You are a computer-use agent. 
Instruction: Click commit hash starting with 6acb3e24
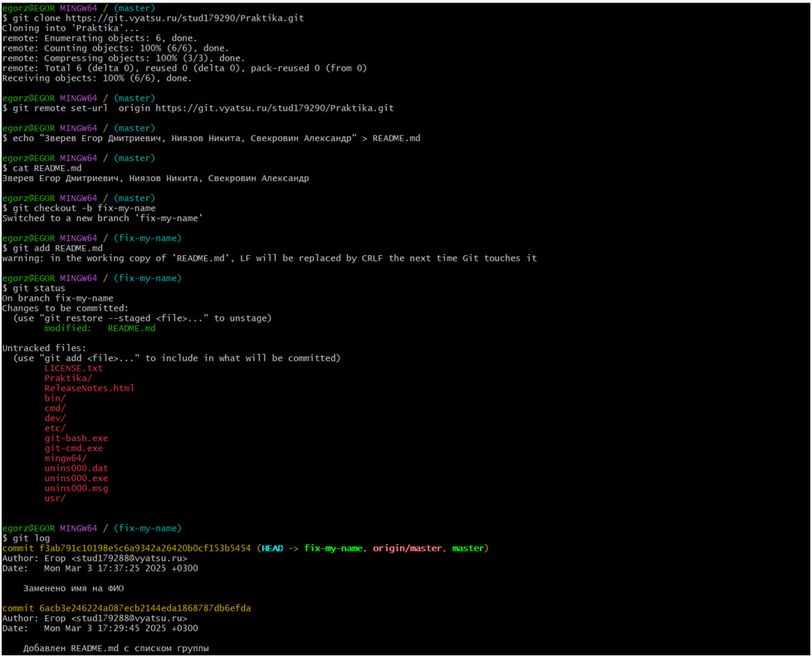(x=138, y=608)
